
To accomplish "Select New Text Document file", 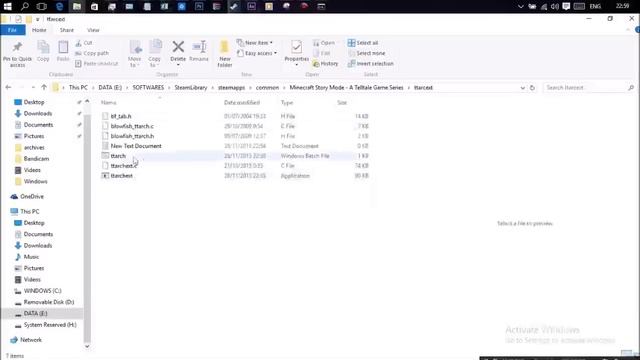I will (136, 146).
